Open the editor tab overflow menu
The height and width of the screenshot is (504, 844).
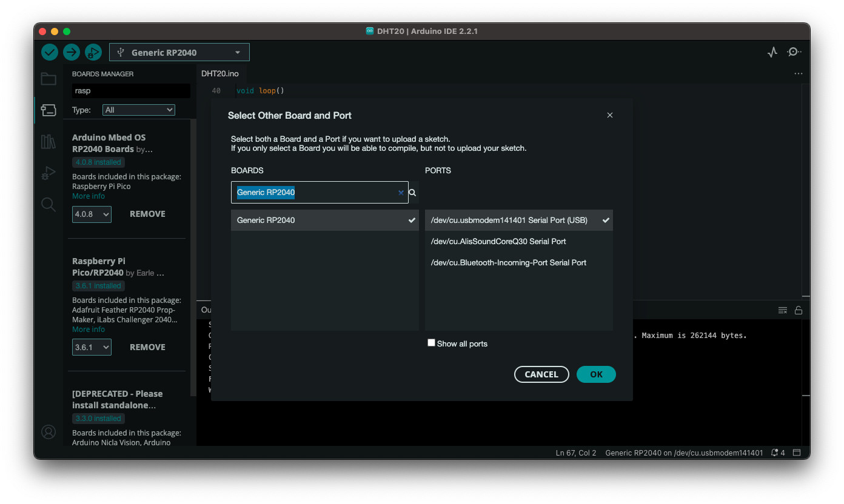coord(798,74)
